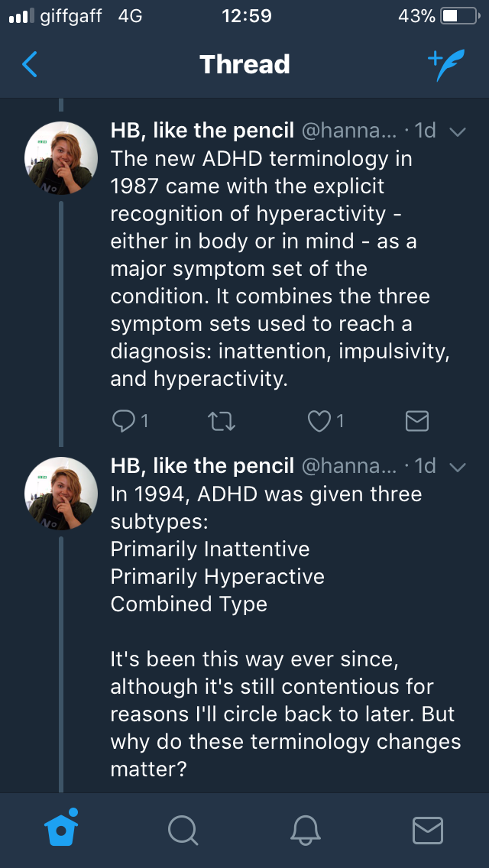Retweet the 1987 ADHD terminology tweet
The height and width of the screenshot is (868, 489).
[222, 420]
